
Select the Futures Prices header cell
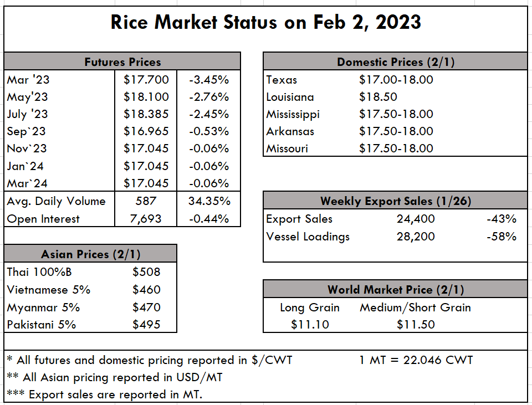(122, 61)
